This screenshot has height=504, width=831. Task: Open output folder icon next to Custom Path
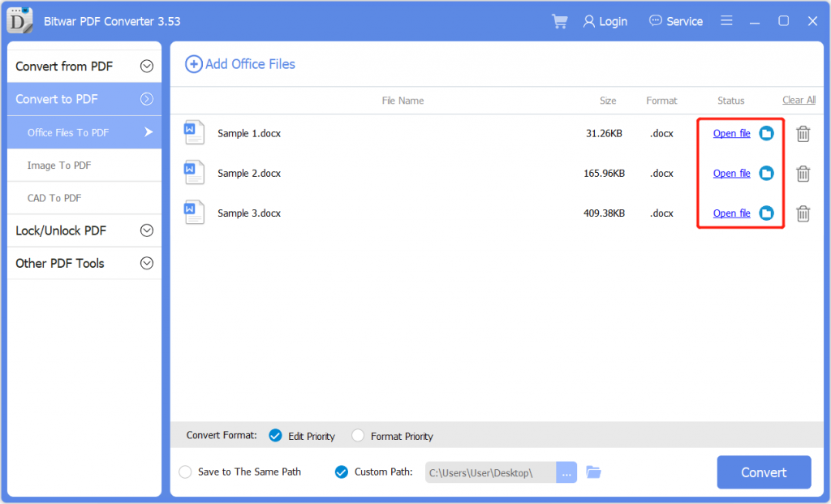point(593,472)
